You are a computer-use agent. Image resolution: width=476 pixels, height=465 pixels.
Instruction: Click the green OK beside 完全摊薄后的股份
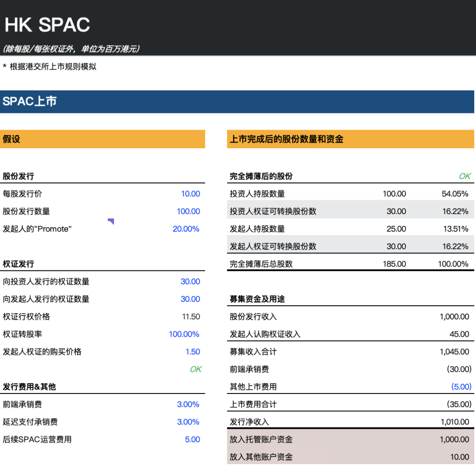[465, 176]
